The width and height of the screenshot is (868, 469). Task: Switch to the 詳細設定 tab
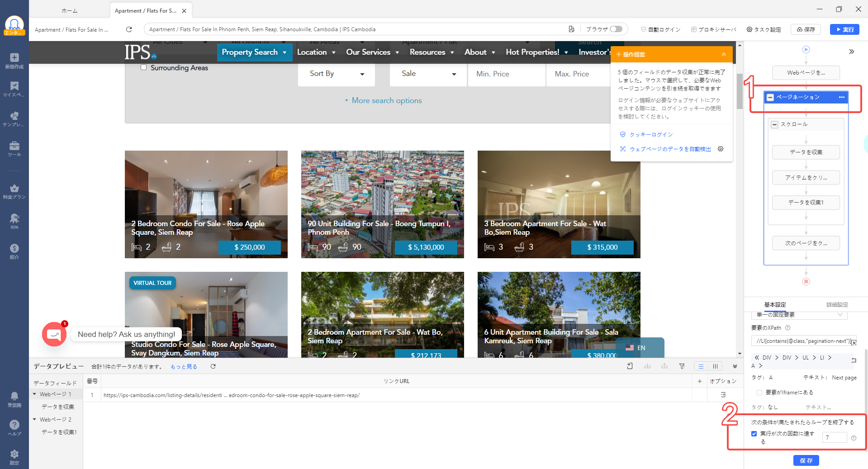[x=837, y=304]
